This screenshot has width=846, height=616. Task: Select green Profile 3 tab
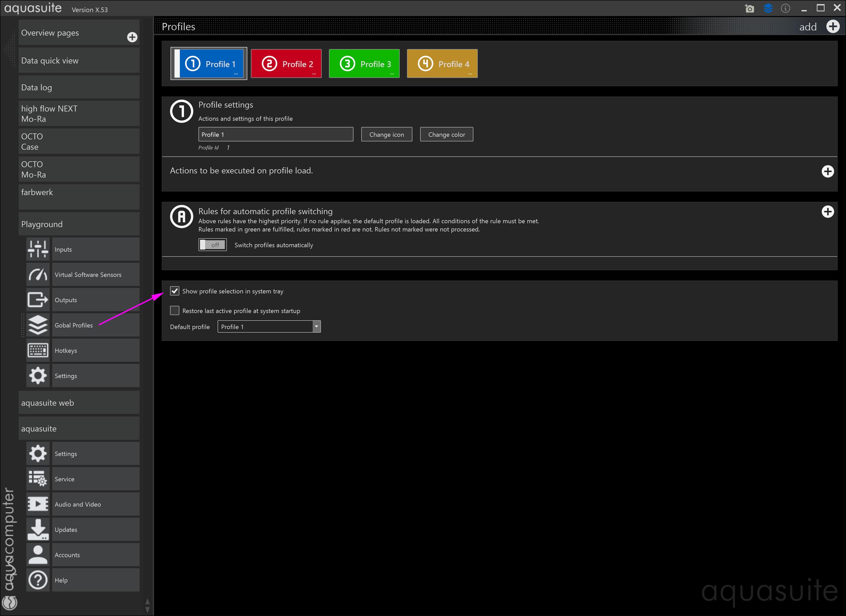pyautogui.click(x=364, y=64)
